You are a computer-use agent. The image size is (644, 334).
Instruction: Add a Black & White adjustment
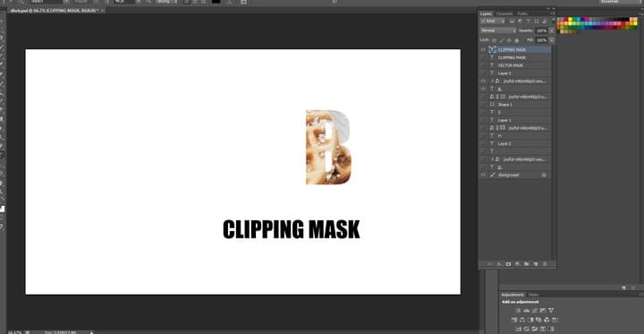530,320
